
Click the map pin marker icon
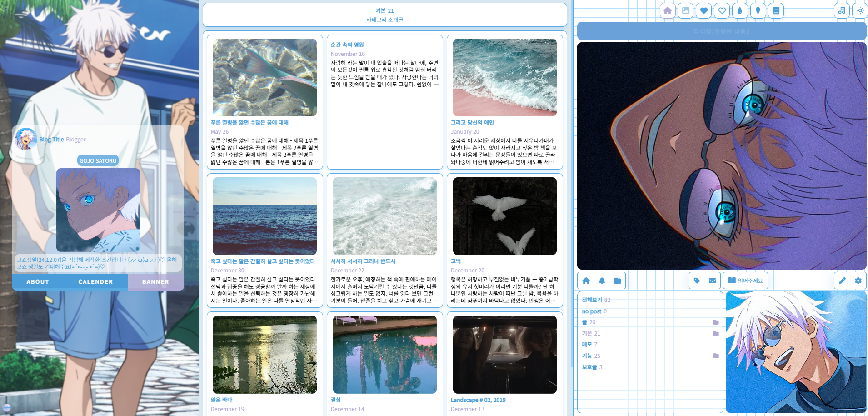pos(758,10)
